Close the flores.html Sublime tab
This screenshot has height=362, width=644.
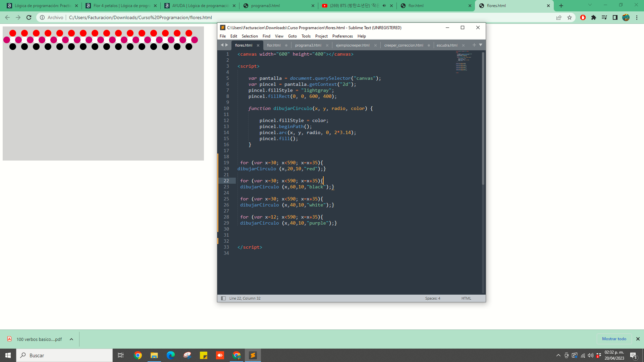[258, 45]
